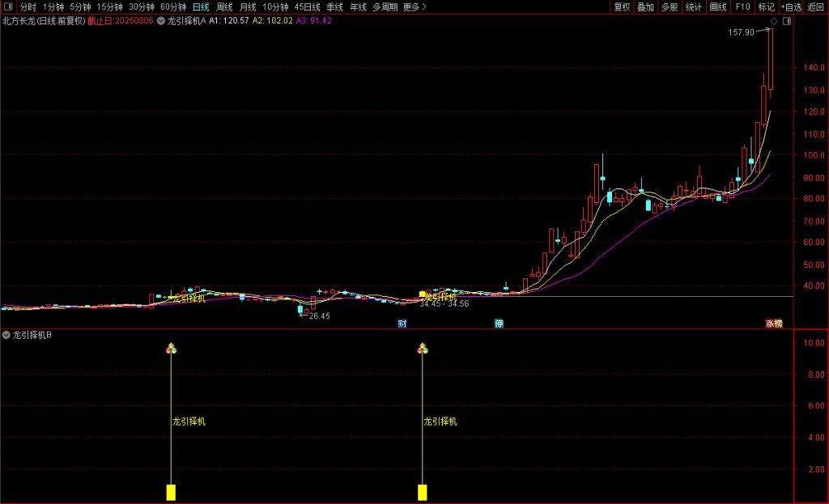This screenshot has height=504, width=829.
Task: Toggle the side panel icon near the diamond
Action: click(785, 20)
